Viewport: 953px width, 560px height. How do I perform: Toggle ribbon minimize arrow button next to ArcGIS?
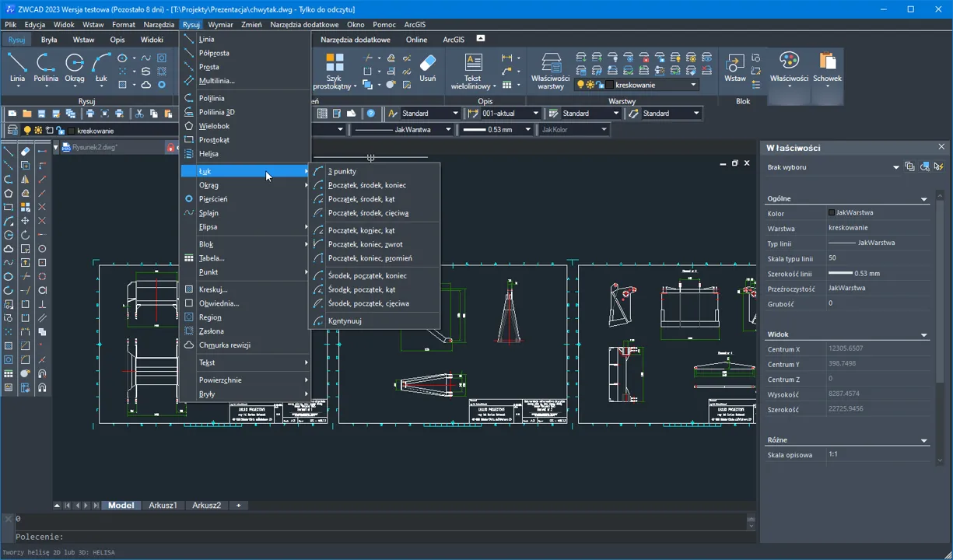click(481, 39)
